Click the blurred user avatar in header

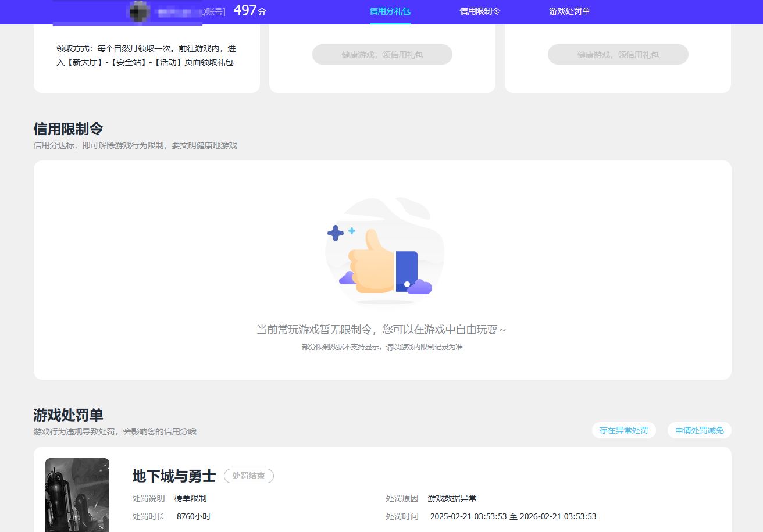click(140, 11)
